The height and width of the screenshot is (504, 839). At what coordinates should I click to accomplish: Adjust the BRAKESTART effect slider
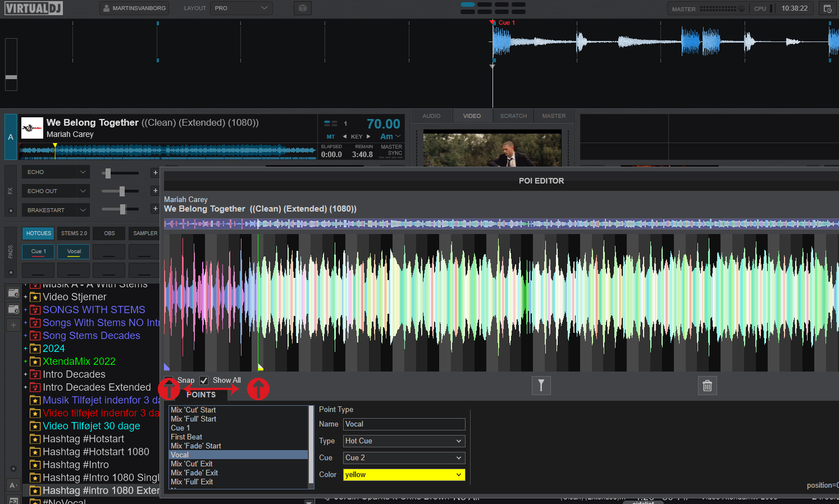point(120,209)
